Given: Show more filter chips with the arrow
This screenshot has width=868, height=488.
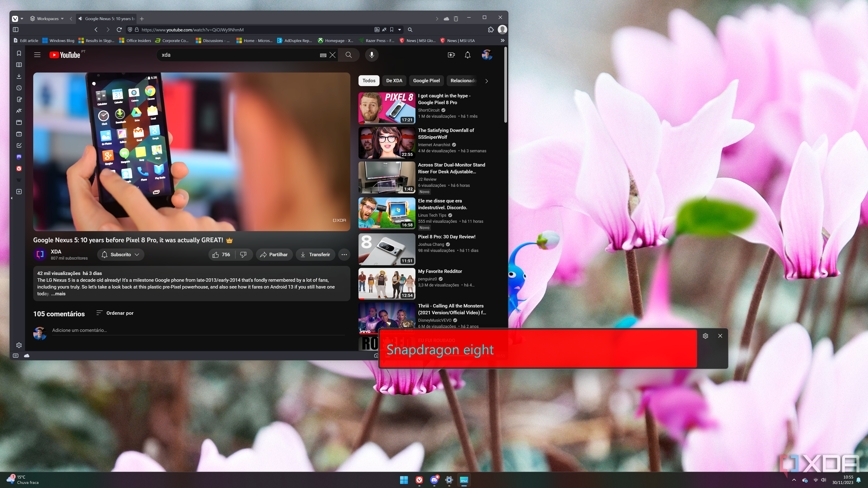Looking at the screenshot, I should [x=486, y=81].
